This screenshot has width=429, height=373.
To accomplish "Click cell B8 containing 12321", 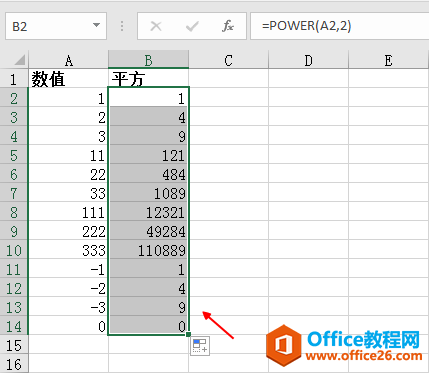I will pyautogui.click(x=149, y=211).
